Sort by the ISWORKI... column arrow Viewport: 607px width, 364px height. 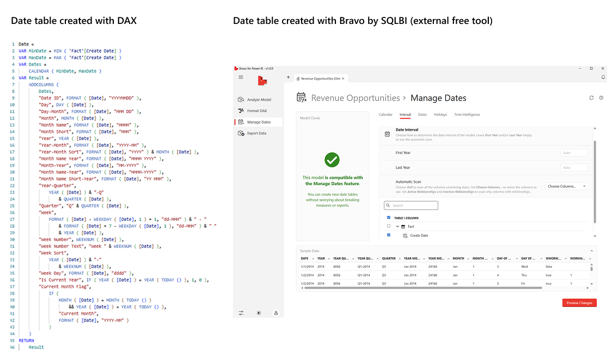pos(566,258)
